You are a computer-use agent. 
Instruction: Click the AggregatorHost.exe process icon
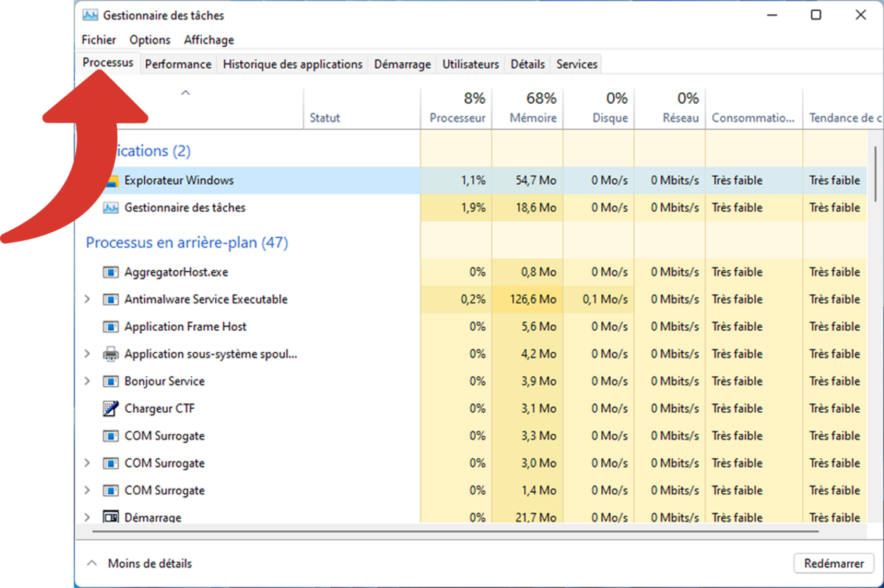click(110, 272)
